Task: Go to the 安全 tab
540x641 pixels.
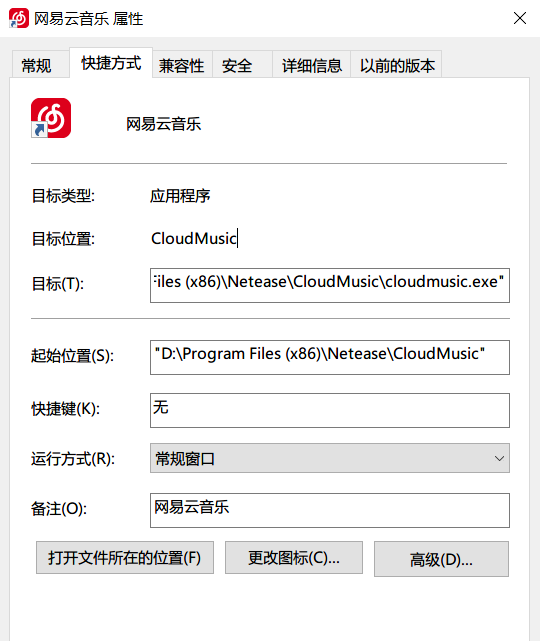Action: 242,65
